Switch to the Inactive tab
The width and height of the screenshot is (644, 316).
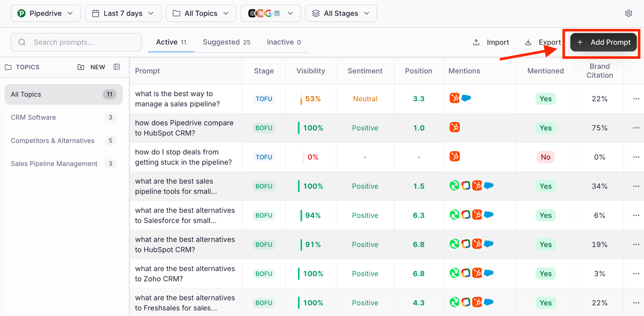[x=284, y=42]
